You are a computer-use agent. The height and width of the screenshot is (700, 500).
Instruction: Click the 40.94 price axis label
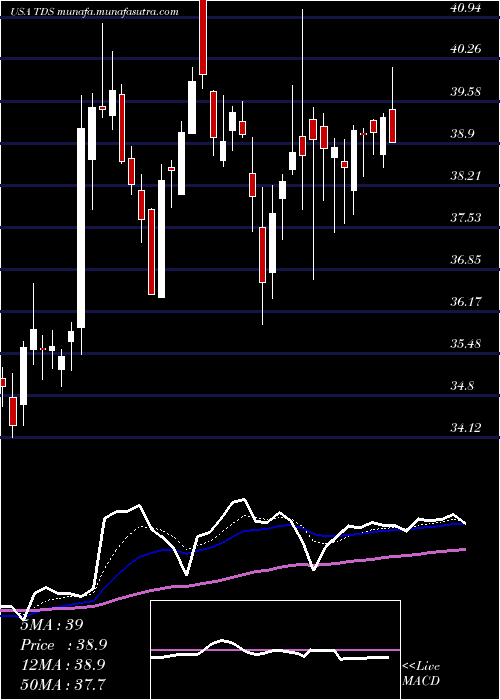click(467, 7)
